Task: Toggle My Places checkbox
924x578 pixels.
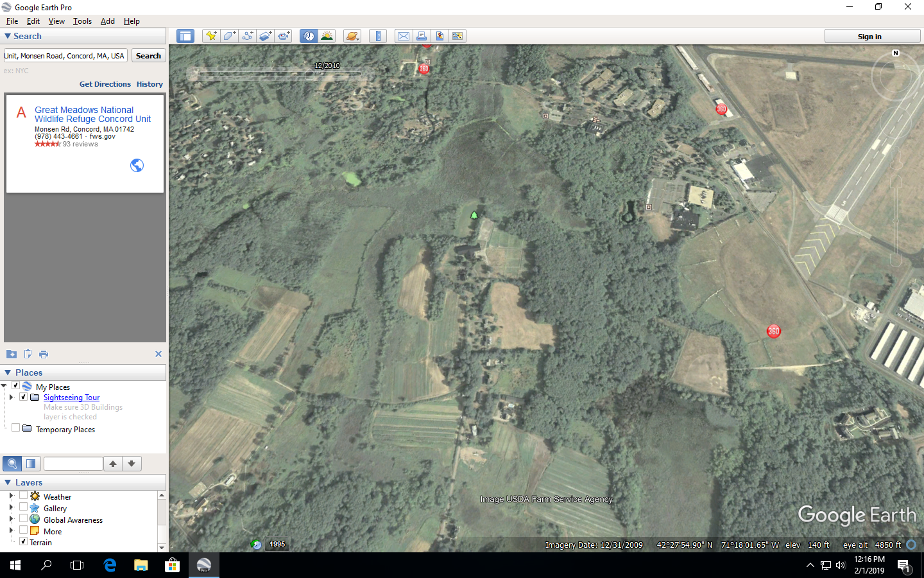Action: 16,386
